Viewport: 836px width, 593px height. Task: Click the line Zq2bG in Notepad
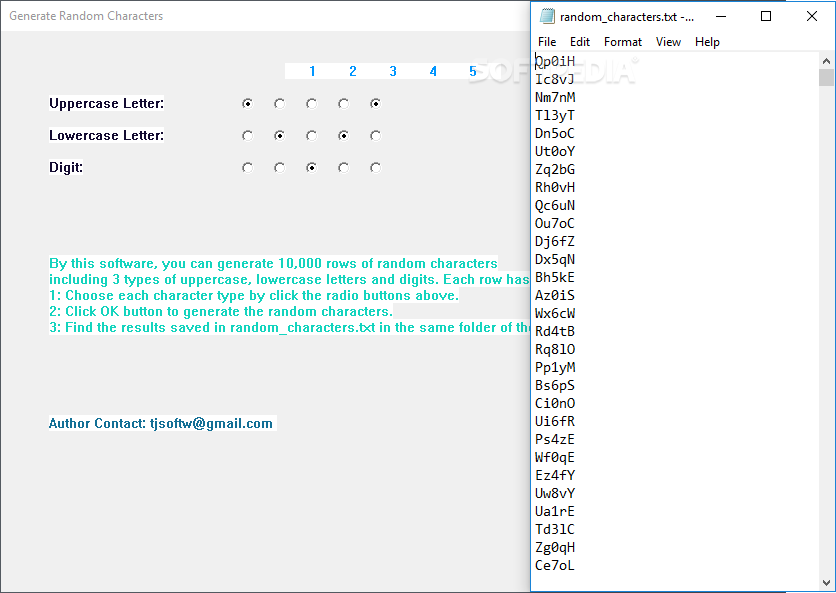555,170
